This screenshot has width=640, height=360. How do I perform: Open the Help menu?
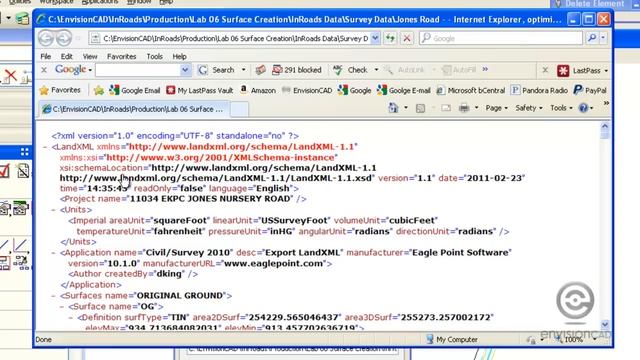click(x=179, y=56)
